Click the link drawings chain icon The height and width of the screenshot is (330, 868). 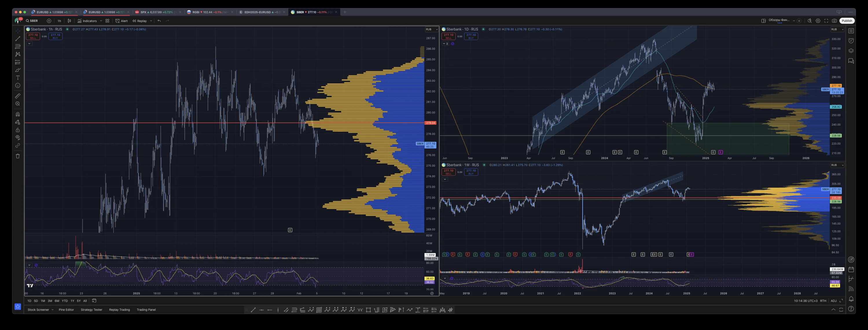coord(18,145)
